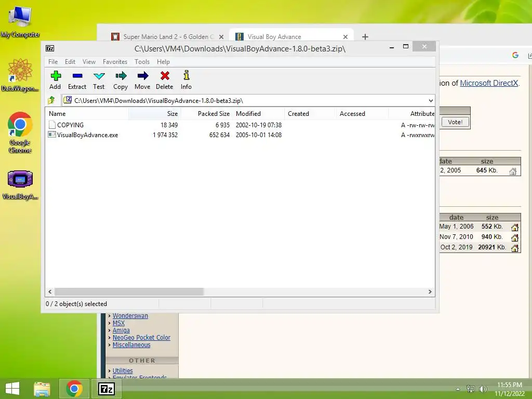
Task: Open the Windows Start button
Action: pyautogui.click(x=12, y=389)
